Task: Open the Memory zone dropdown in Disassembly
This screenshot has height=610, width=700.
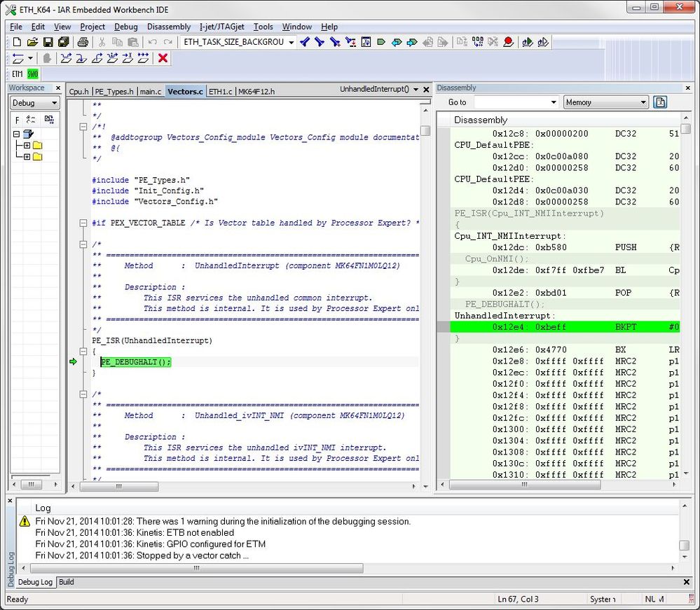Action: [x=605, y=102]
